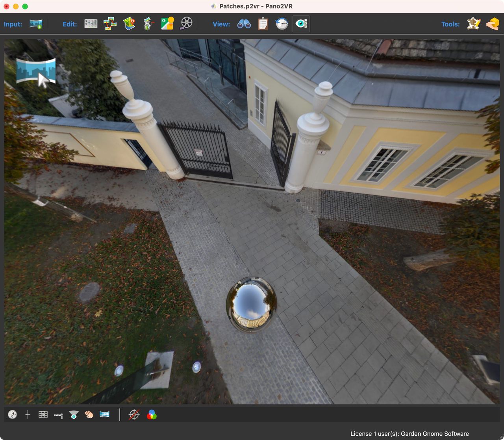Open the Component Toolbox icon
The image size is (504, 440).
tap(492, 24)
